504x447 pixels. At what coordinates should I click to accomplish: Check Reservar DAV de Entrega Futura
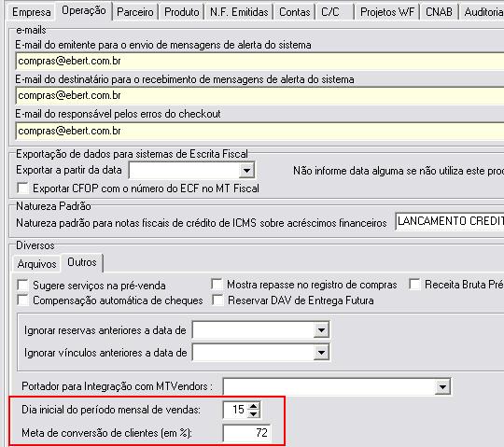click(x=217, y=300)
